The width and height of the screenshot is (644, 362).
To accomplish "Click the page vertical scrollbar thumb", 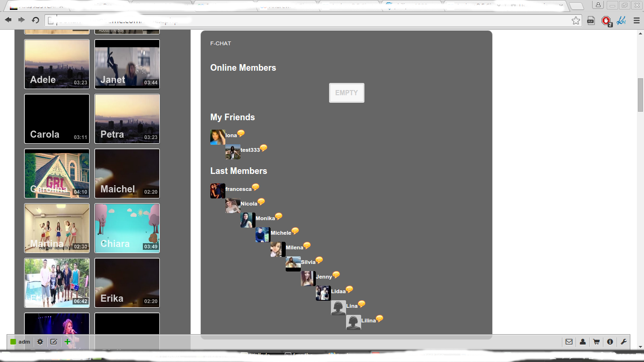I will pyautogui.click(x=640, y=95).
